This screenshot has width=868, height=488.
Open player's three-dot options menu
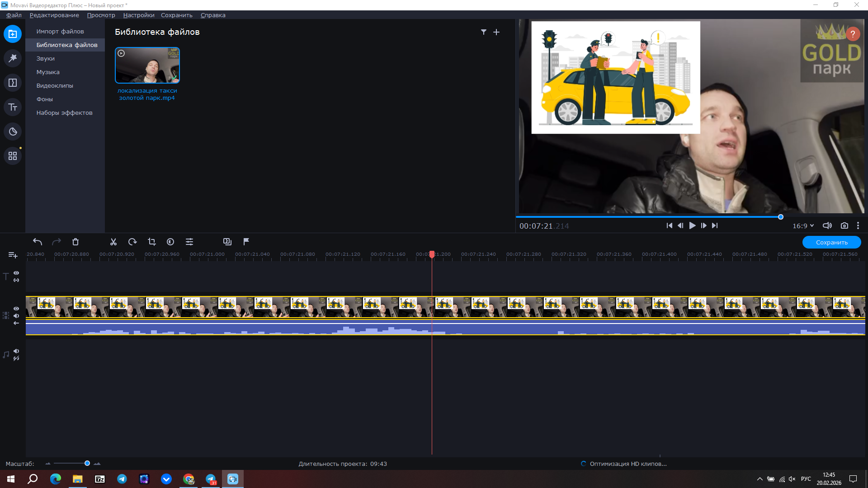pyautogui.click(x=858, y=225)
